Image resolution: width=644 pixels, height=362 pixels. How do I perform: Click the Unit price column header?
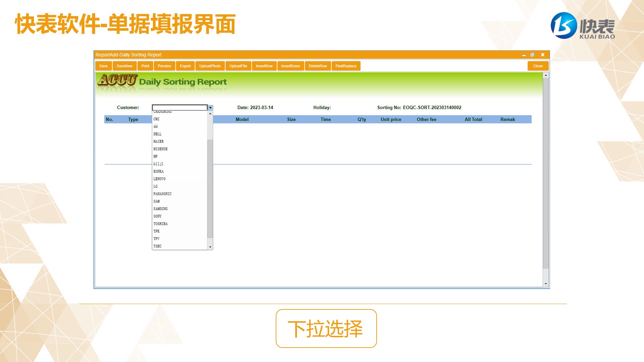click(391, 119)
